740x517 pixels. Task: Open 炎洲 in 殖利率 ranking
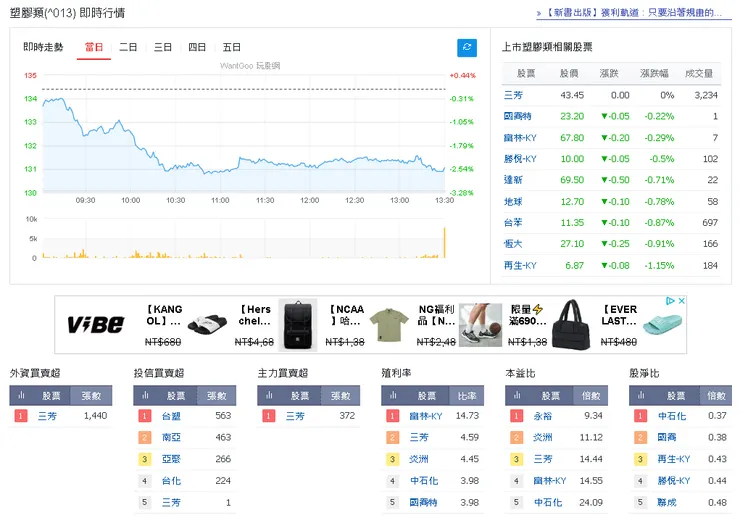pos(419,459)
